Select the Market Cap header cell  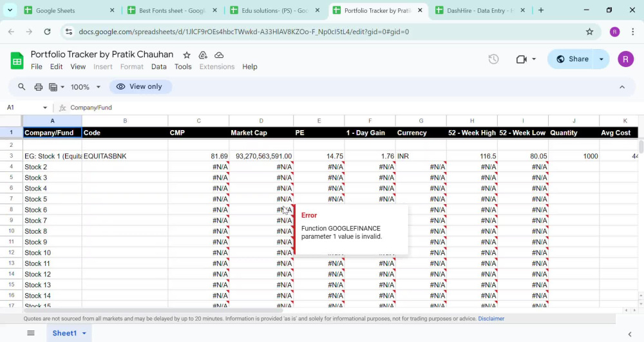(x=261, y=133)
